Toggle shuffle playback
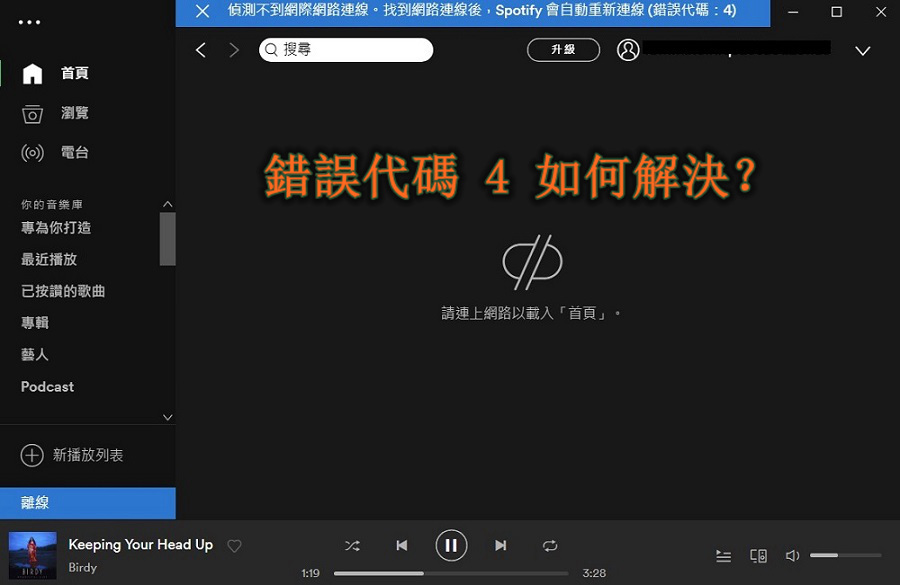 352,545
